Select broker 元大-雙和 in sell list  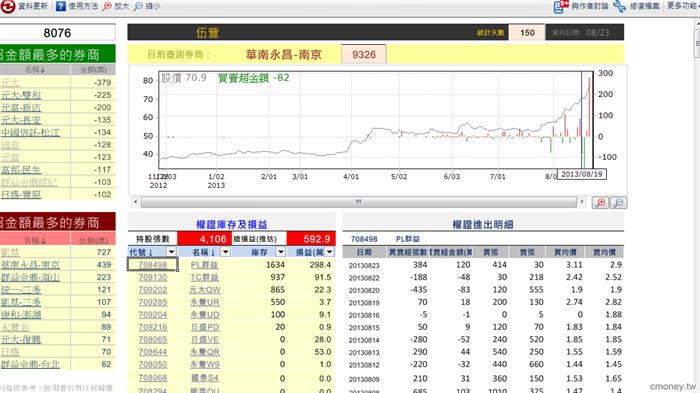click(x=21, y=95)
